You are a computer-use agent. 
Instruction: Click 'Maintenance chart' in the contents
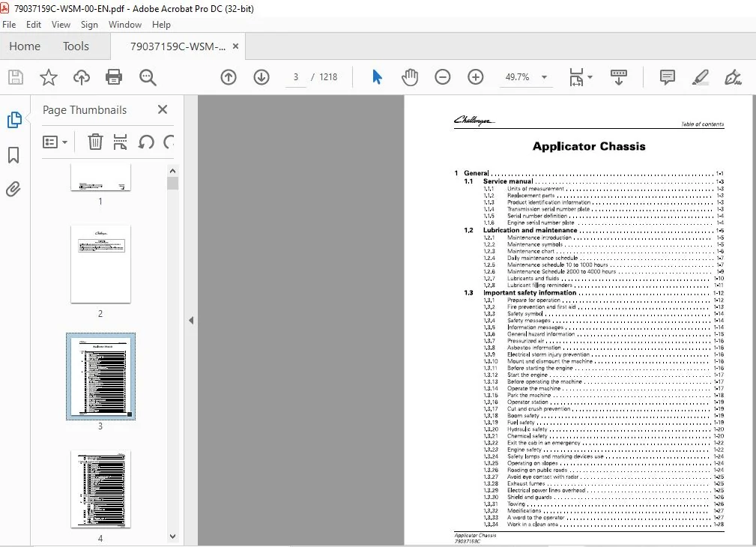530,251
